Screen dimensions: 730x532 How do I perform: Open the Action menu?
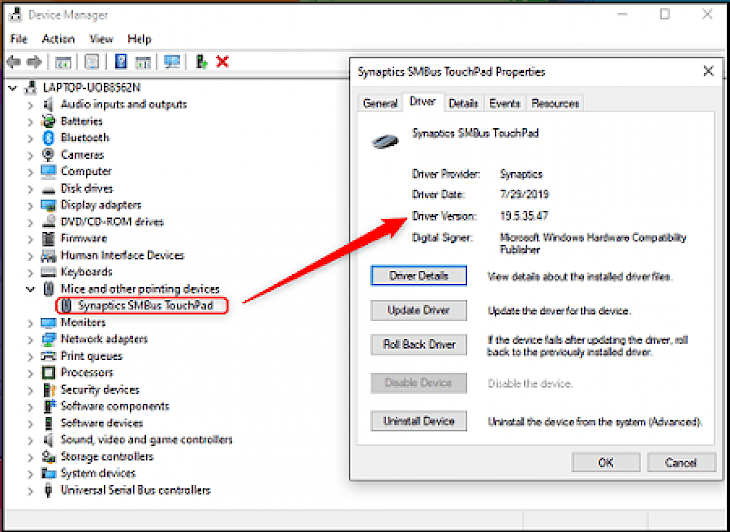click(58, 39)
